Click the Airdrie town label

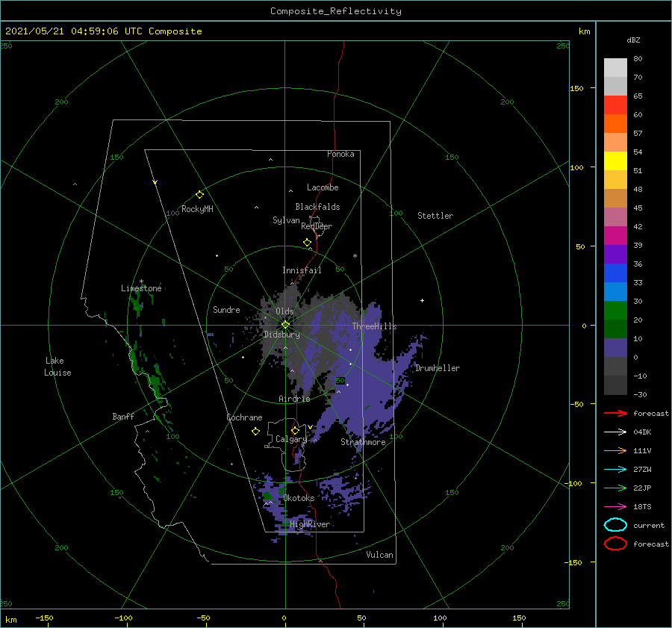(294, 399)
